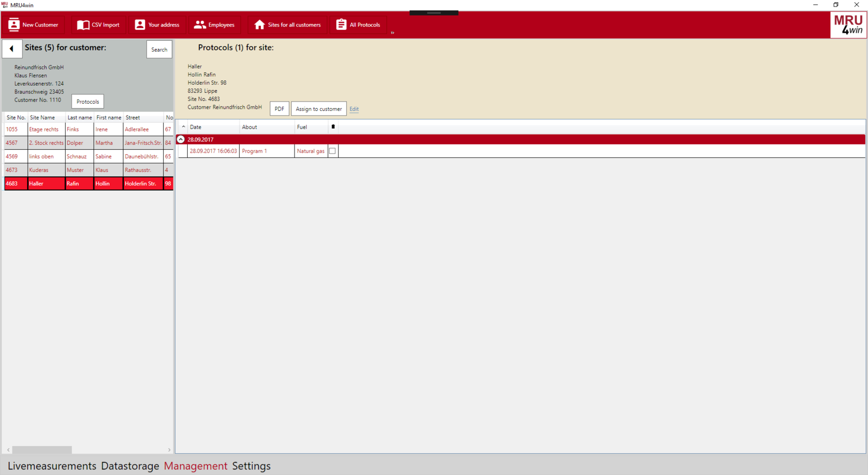The image size is (868, 475).
Task: Open CSV Import from the toolbar
Action: (98, 25)
